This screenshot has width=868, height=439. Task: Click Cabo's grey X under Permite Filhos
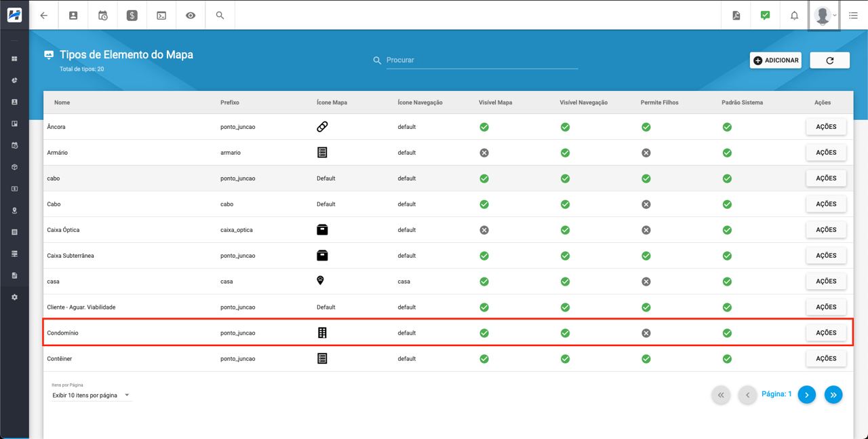click(646, 204)
